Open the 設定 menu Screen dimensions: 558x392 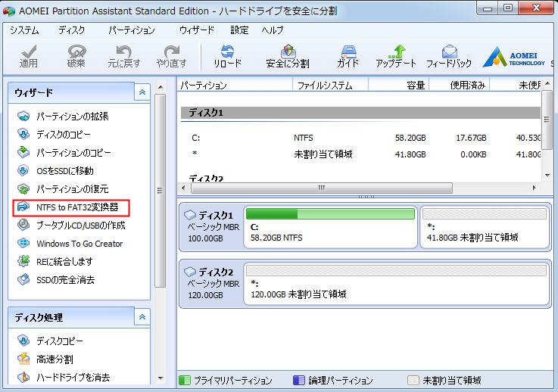(x=239, y=30)
